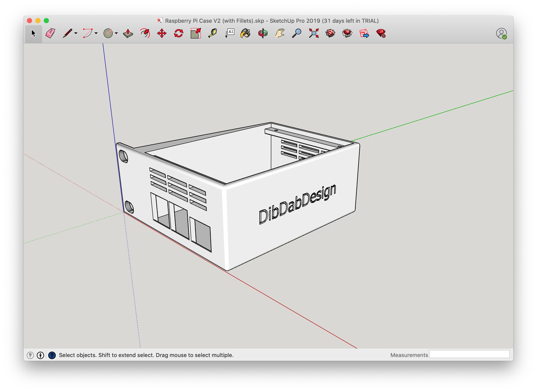537x392 pixels.
Task: Select the Tape Measure tool
Action: tap(213, 33)
